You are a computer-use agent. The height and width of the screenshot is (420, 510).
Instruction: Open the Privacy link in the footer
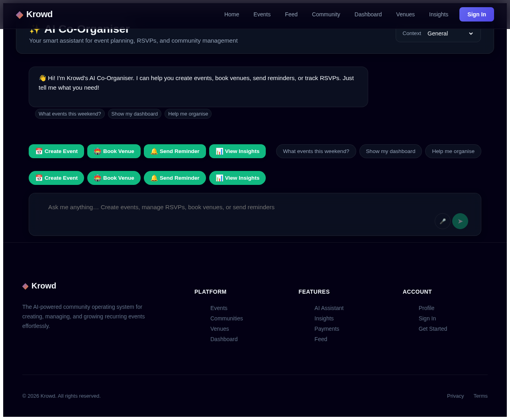[455, 396]
